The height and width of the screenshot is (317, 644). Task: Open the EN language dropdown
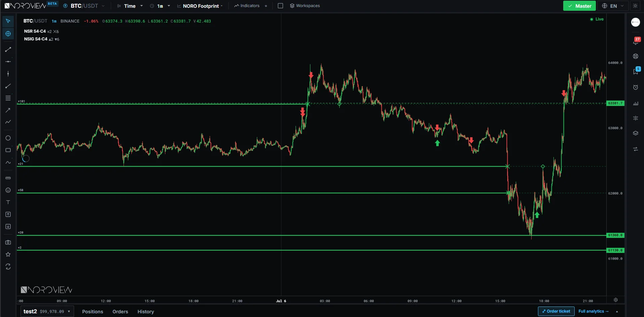(613, 6)
